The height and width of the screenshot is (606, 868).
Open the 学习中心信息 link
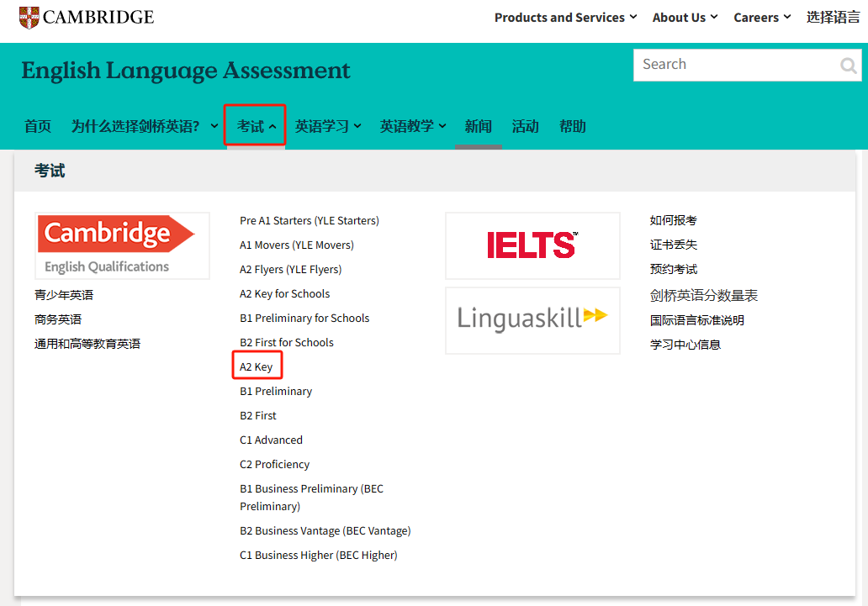point(685,345)
